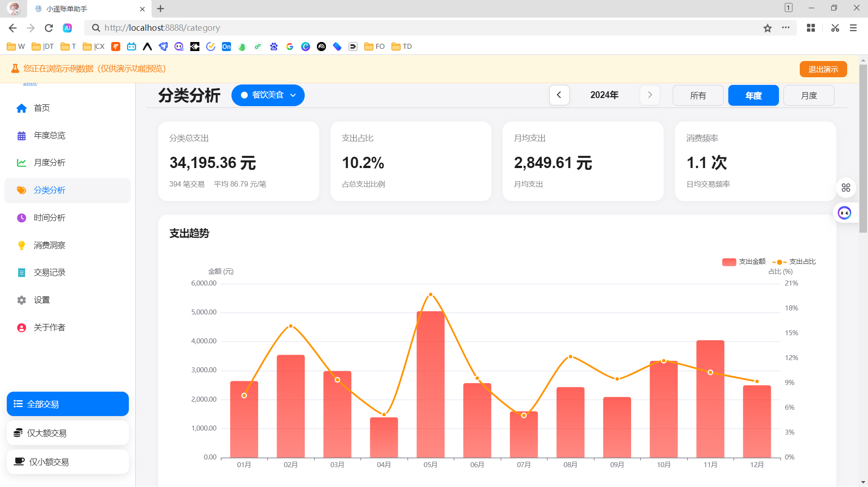The width and height of the screenshot is (868, 487).
Task: Bookmark page with star icon
Action: [768, 28]
